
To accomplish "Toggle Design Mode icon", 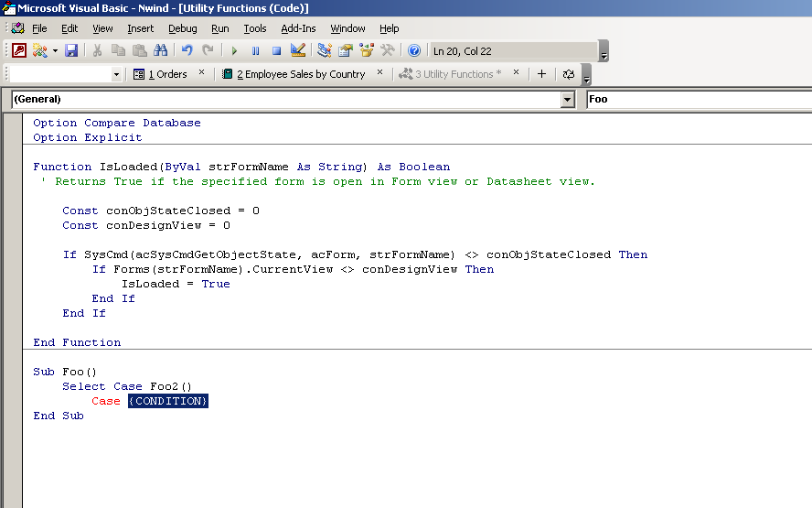I will click(x=298, y=50).
